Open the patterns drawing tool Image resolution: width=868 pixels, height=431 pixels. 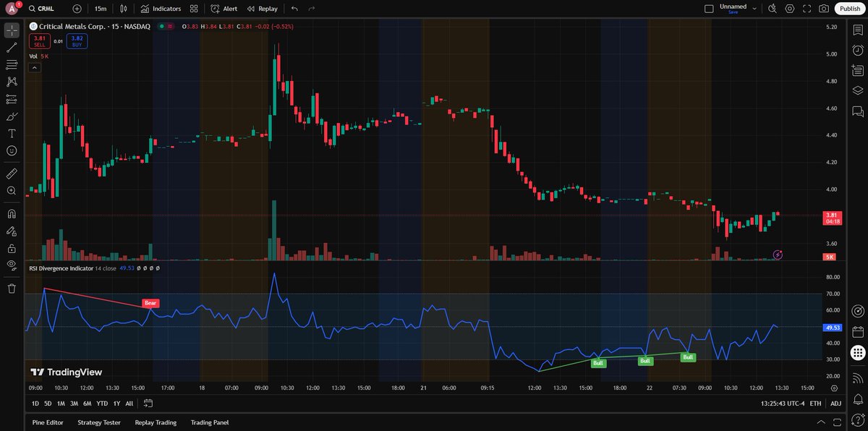pyautogui.click(x=12, y=82)
